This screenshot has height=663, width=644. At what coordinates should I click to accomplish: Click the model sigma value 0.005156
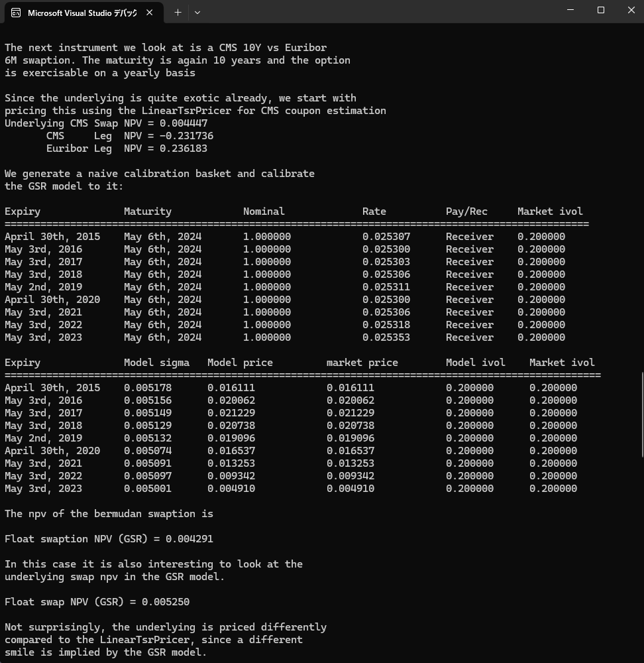pyautogui.click(x=148, y=400)
